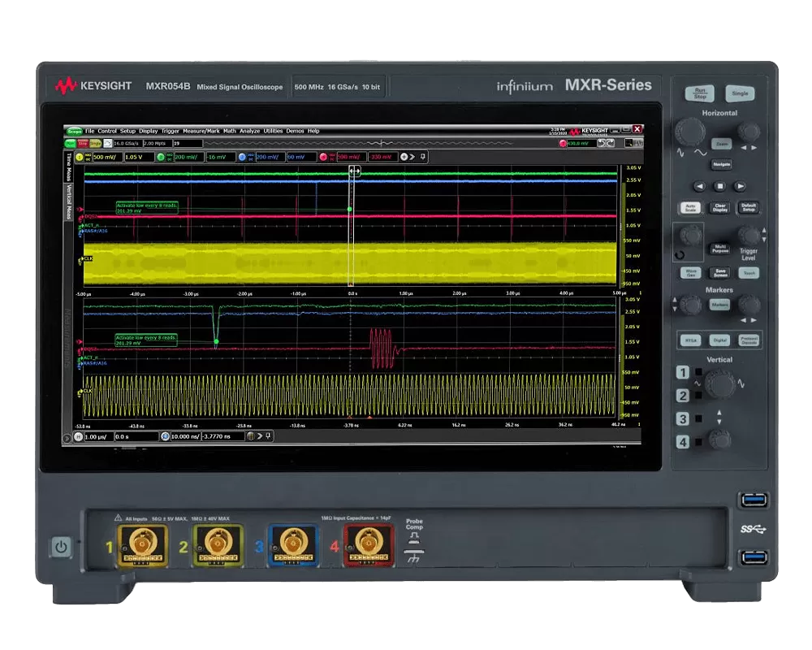
Task: Click the blue zoom window icon
Action: point(165,436)
